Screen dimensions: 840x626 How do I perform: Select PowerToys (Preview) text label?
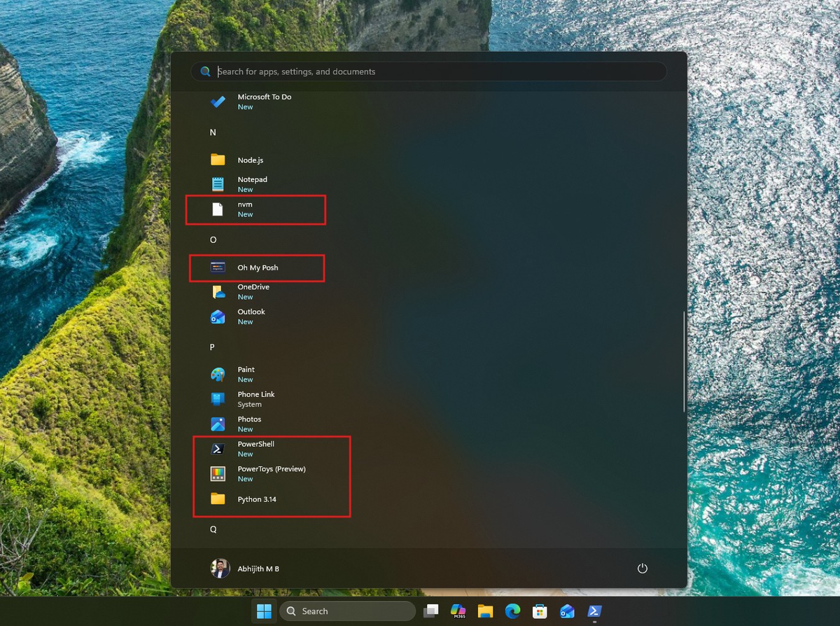(272, 469)
